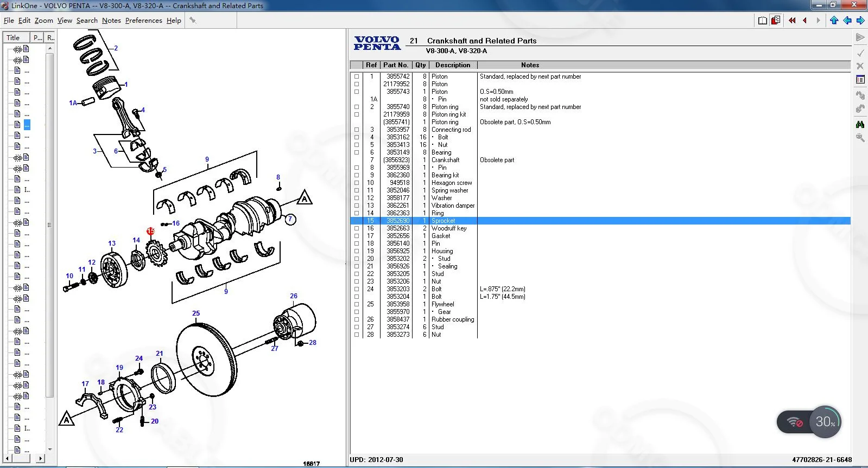Tick the checkbox for Rubber coupling 3858437
Viewport: 868px width, 468px height.
[357, 319]
